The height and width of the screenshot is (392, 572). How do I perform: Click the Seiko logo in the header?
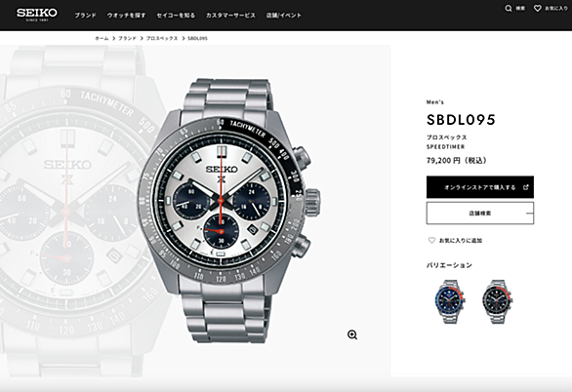(x=37, y=15)
